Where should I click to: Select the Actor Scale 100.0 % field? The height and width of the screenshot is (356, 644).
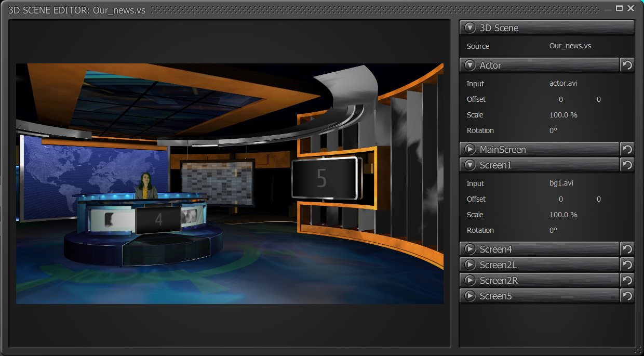(x=563, y=115)
